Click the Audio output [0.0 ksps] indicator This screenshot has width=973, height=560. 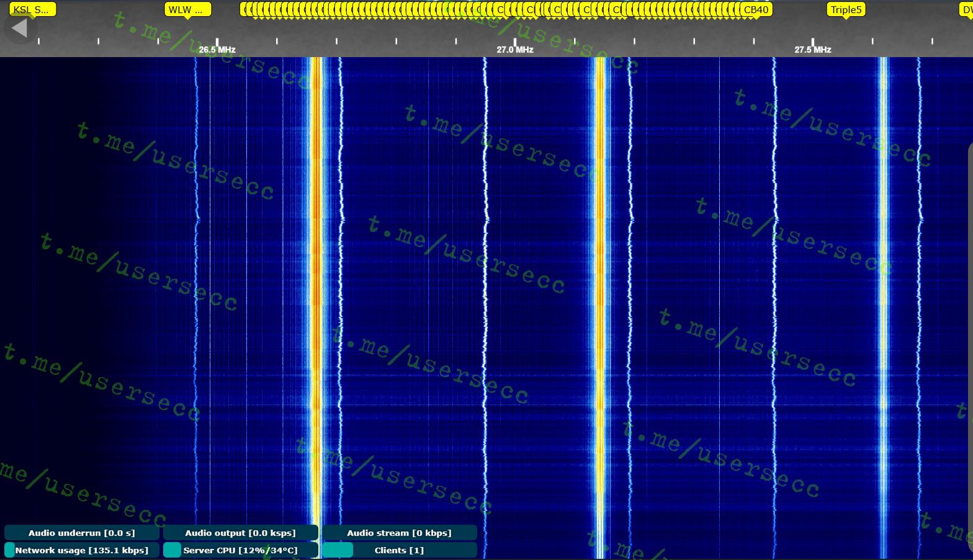click(241, 533)
